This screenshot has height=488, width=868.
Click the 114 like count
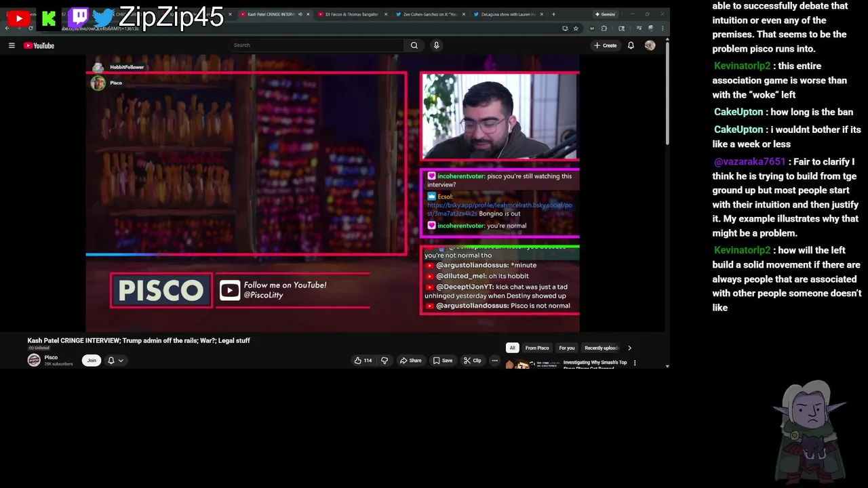(x=368, y=361)
